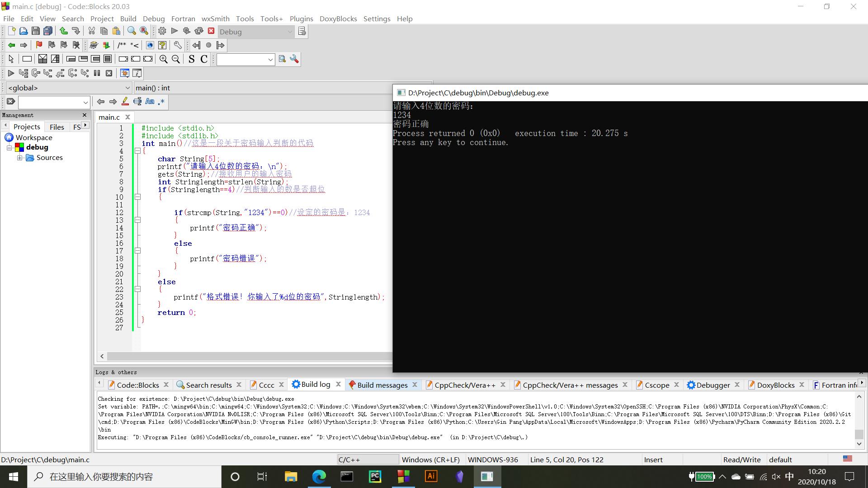This screenshot has width=868, height=488.
Task: Click the Zoom in magnifier icon
Action: 163,59
